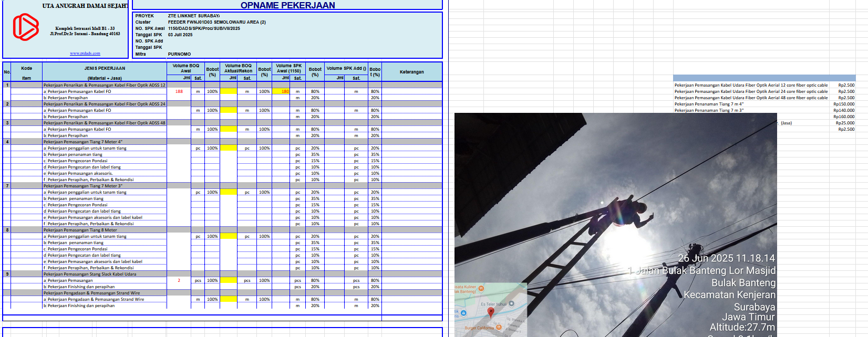The height and width of the screenshot is (337, 868).
Task: Open the www.ptdads.com hyperlink
Action: click(x=85, y=54)
